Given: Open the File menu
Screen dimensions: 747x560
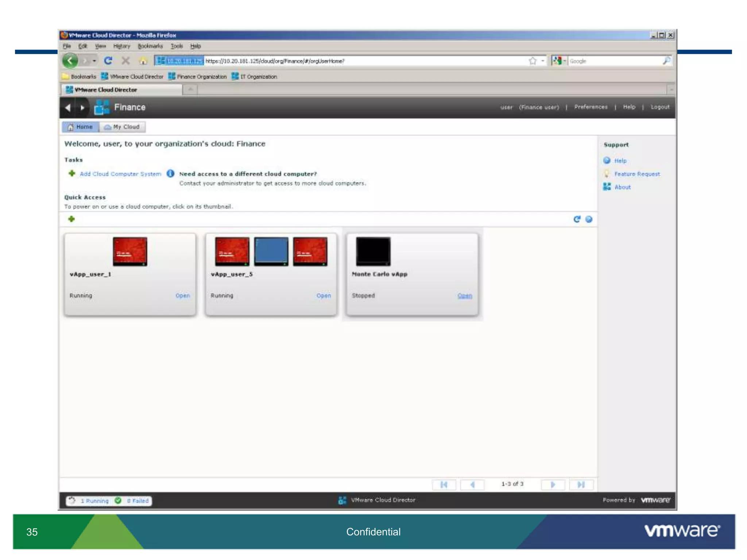Looking at the screenshot, I should [67, 46].
